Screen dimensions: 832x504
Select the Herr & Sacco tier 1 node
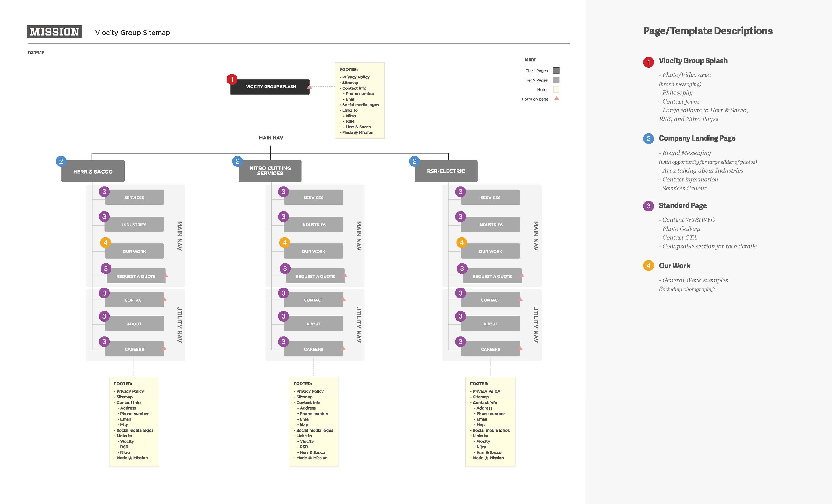(93, 171)
